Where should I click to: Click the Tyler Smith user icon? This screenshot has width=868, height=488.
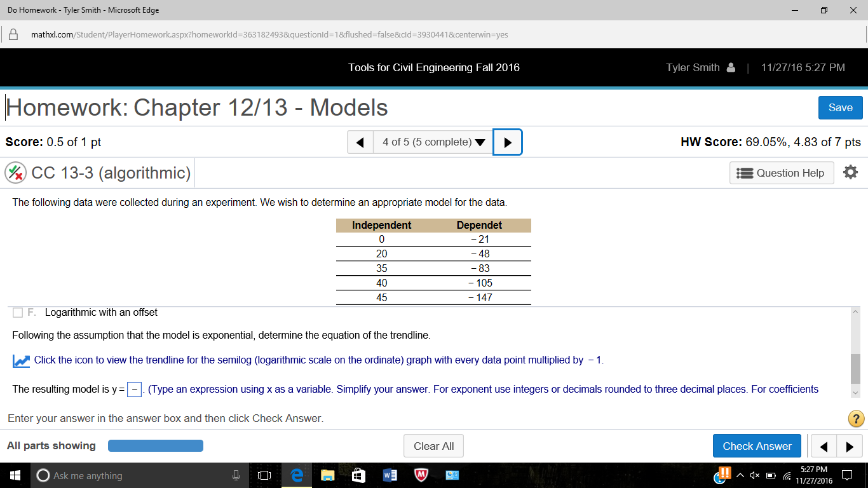tap(731, 67)
